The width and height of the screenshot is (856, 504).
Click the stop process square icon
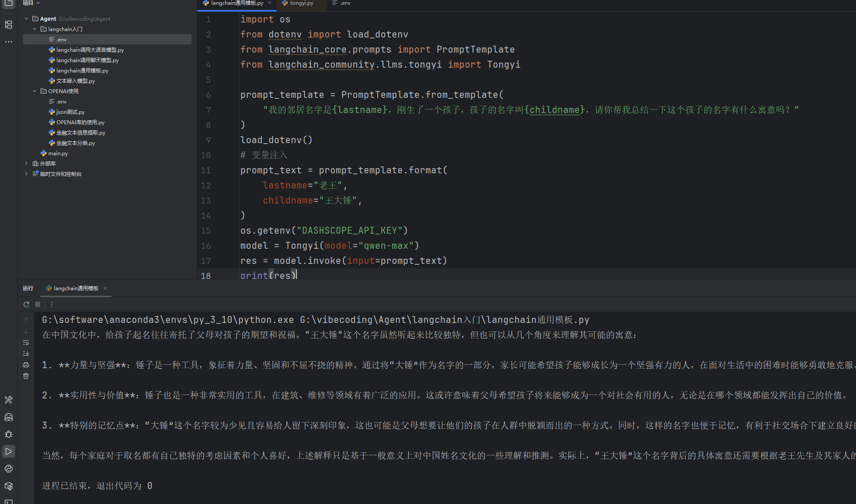38,304
